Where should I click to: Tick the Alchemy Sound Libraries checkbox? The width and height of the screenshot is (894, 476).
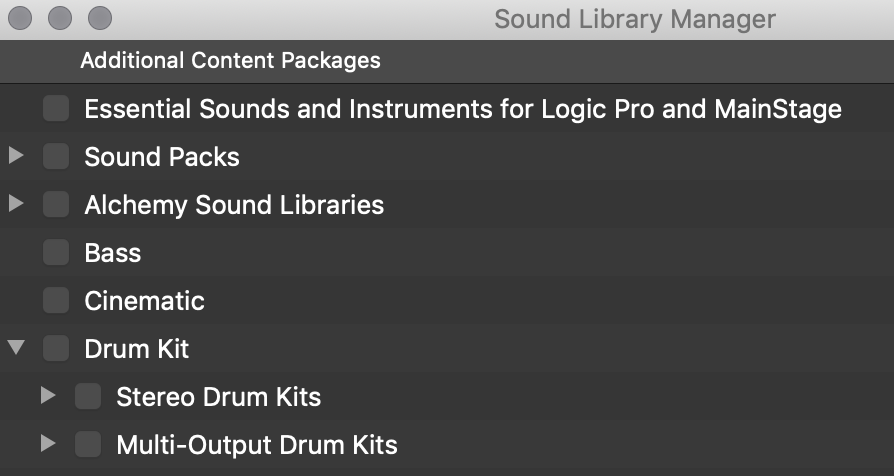(56, 205)
